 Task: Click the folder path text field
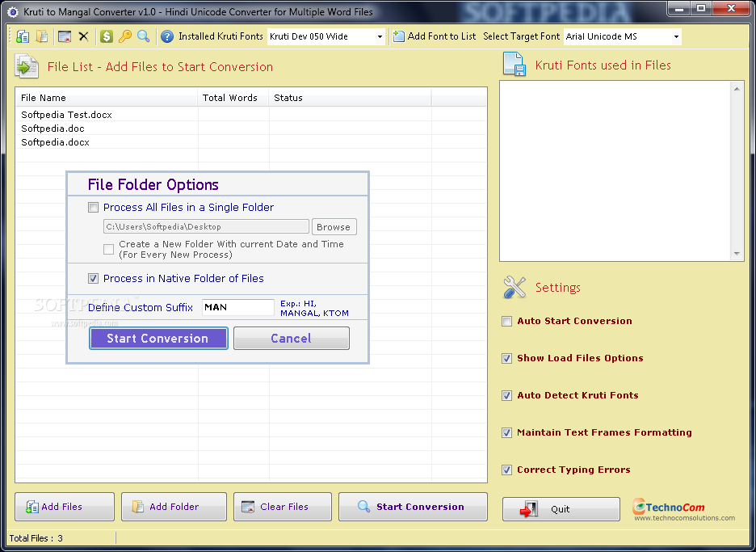206,227
